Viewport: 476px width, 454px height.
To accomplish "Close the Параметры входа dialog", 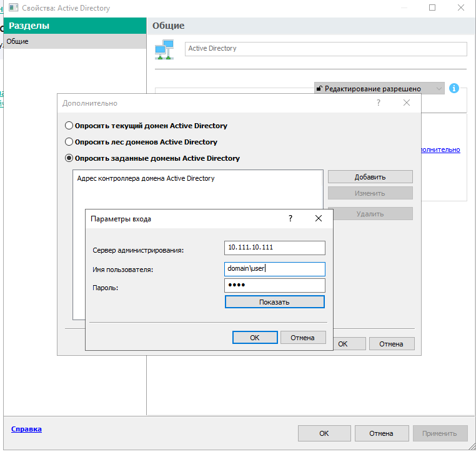I will [319, 218].
